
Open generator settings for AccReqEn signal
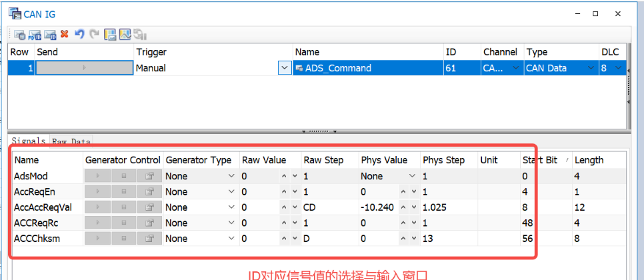pyautogui.click(x=149, y=192)
